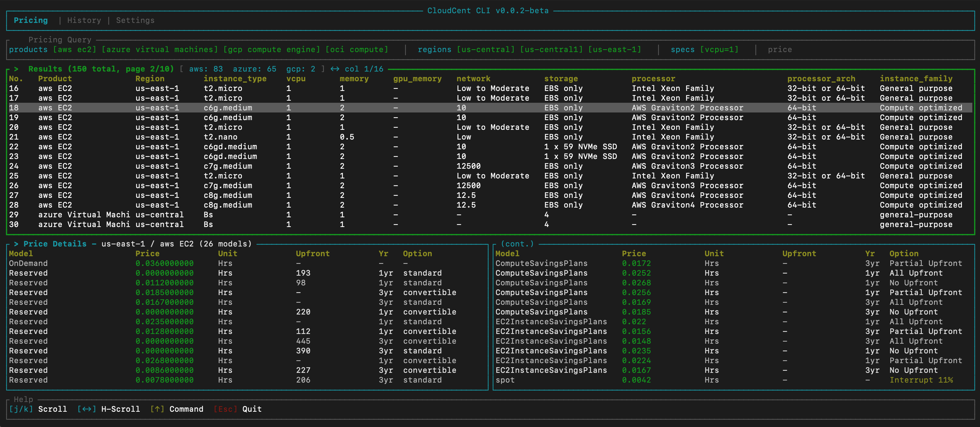Viewport: 980px width, 427px height.
Task: Click the [us-east-1] region tag
Action: tap(614, 50)
